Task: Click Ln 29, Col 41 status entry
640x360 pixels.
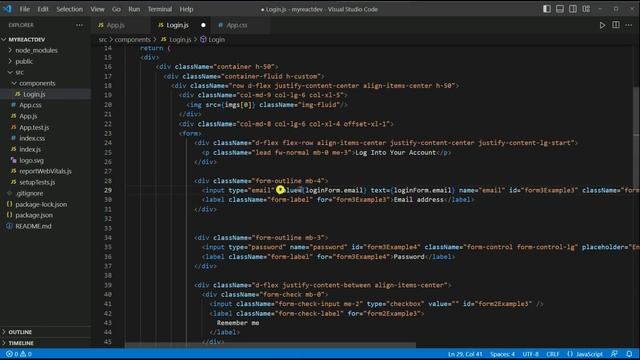Action: [x=465, y=354]
